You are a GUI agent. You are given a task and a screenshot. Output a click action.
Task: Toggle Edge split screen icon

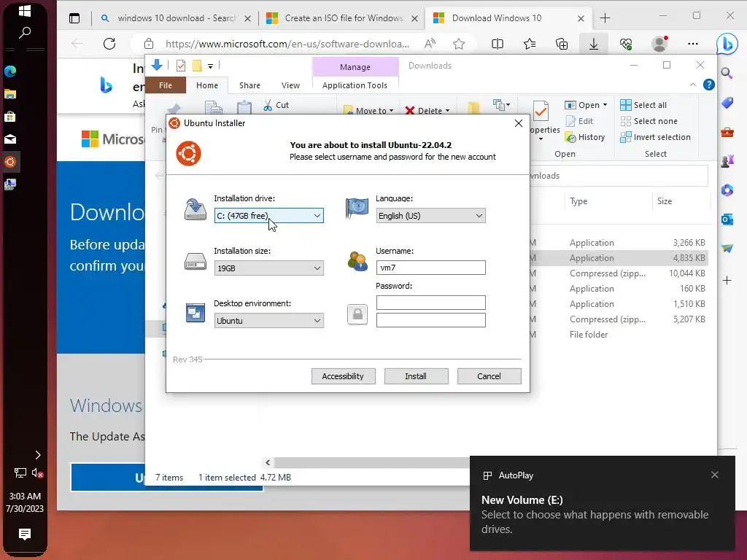coord(498,44)
